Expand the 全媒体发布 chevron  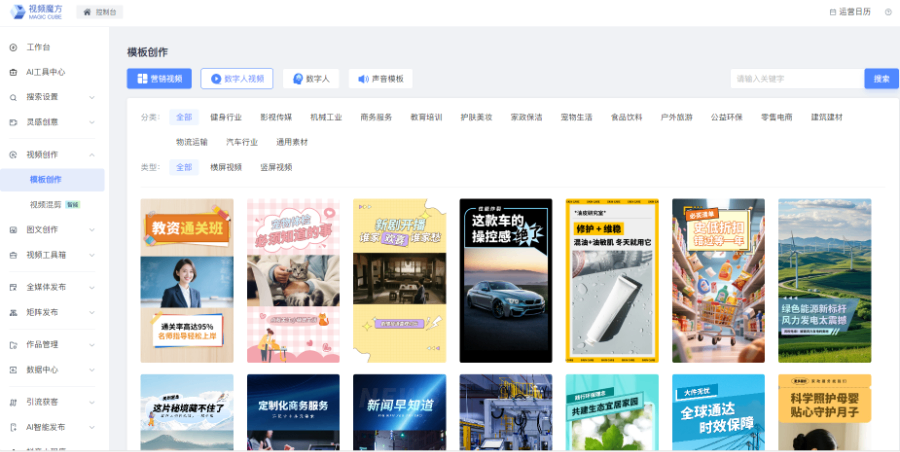(92, 287)
